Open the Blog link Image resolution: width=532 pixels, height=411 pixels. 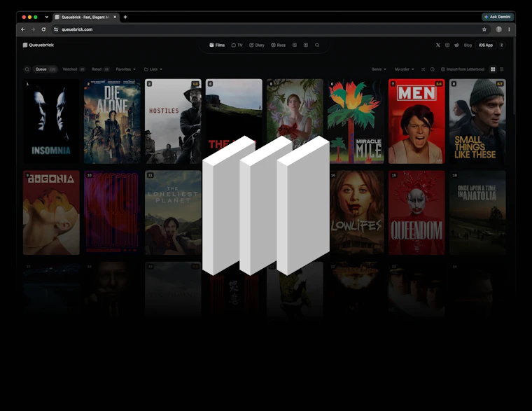pyautogui.click(x=468, y=45)
